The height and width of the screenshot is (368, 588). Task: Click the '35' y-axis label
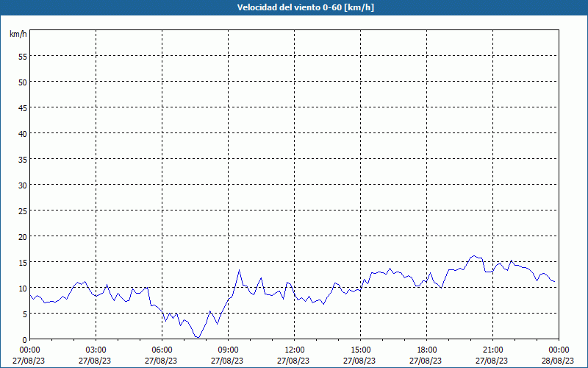23,161
